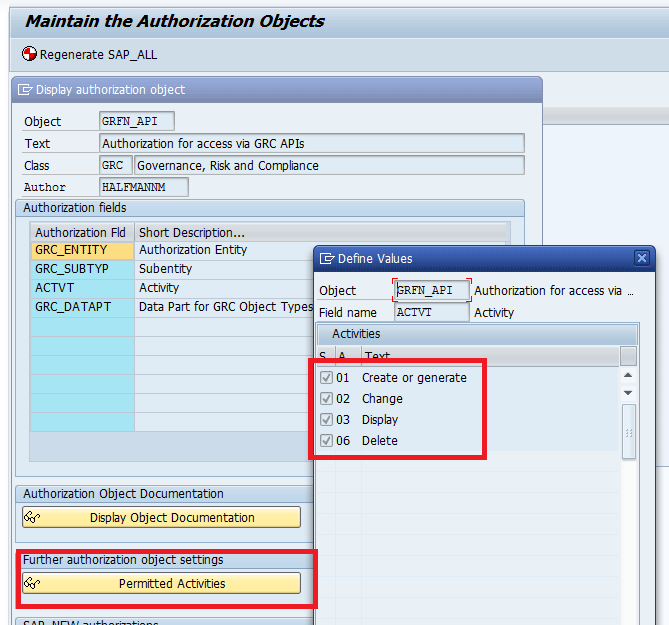Click the Display authorization object title icon
Screen dimensions: 669x625
pos(25,90)
